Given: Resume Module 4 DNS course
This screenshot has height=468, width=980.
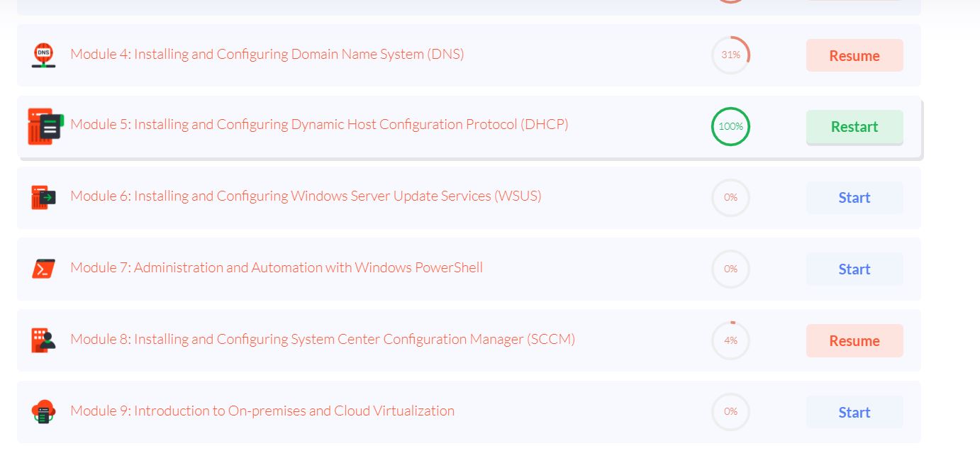Looking at the screenshot, I should click(854, 56).
